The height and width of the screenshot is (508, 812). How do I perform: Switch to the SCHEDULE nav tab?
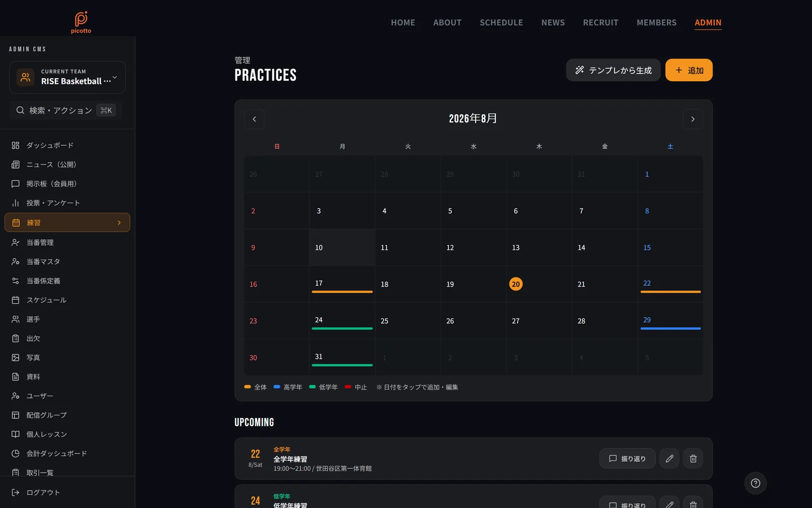coord(501,22)
